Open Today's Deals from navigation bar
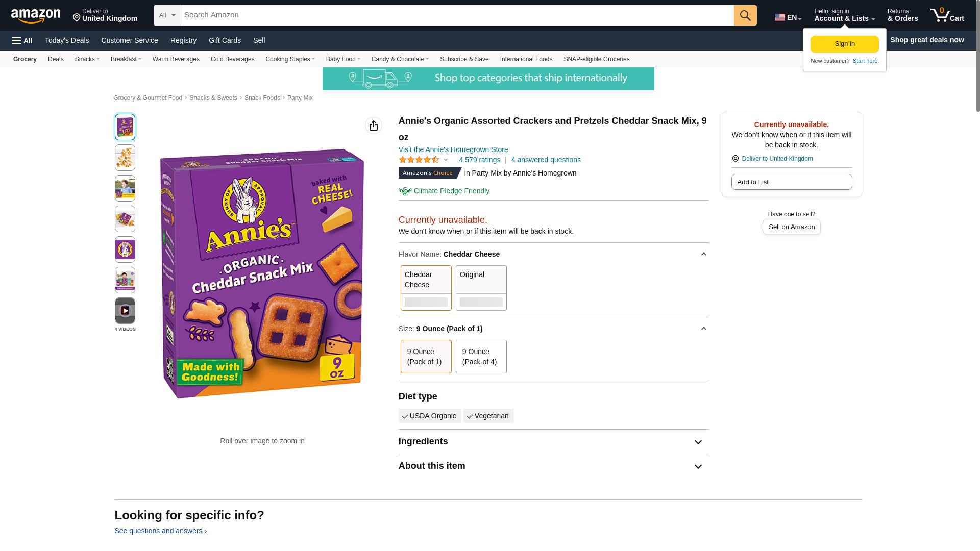The width and height of the screenshot is (980, 551). 67,40
